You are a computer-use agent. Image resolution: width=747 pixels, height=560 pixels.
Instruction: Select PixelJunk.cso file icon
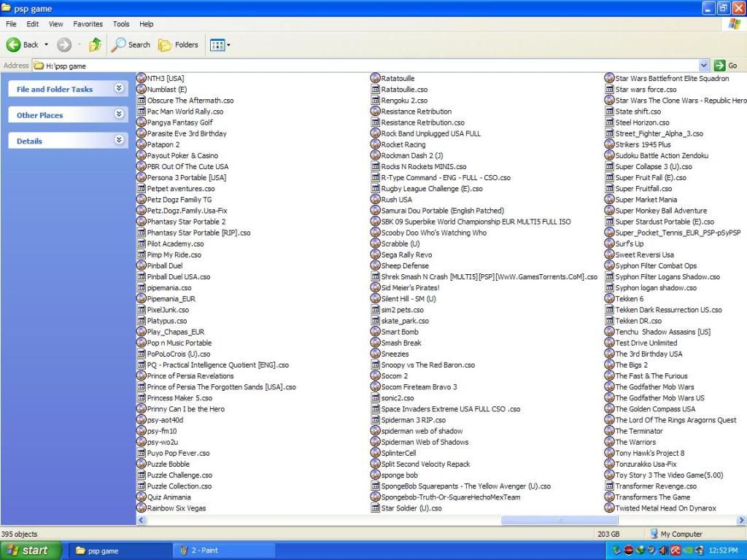point(141,309)
